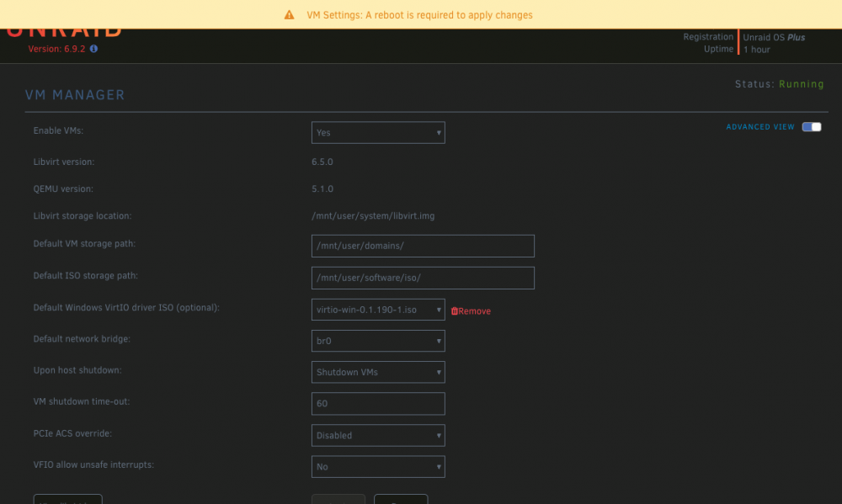Click the Remove link for the VirtIO ISO
This screenshot has height=504, width=842.
tap(474, 311)
